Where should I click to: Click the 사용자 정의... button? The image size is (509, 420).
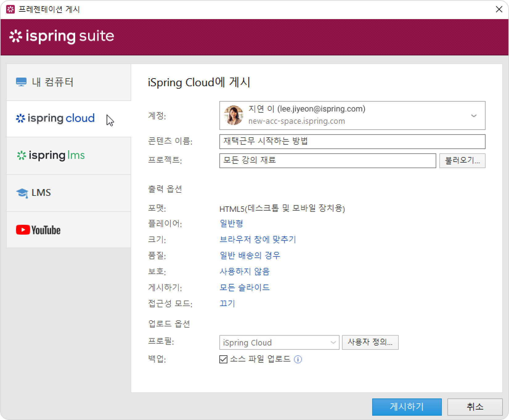click(370, 342)
